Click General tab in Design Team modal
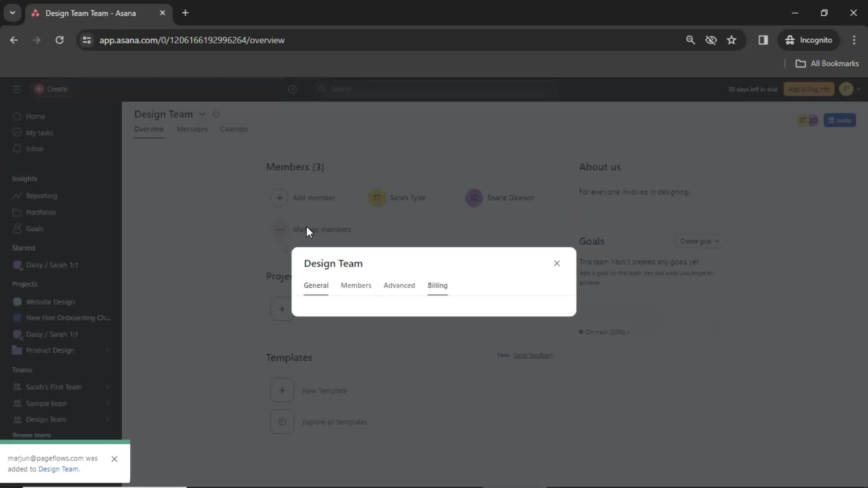This screenshot has width=868, height=488. [x=316, y=286]
